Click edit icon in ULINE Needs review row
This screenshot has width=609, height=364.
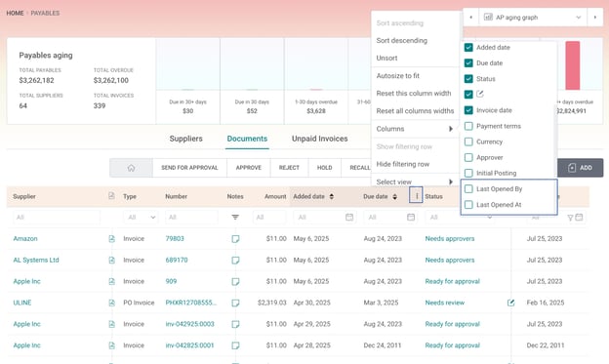[510, 303]
